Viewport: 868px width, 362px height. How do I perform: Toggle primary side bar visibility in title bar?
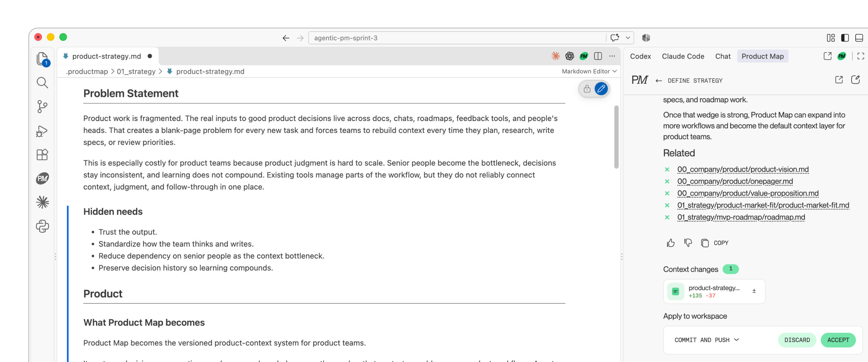pos(845,38)
